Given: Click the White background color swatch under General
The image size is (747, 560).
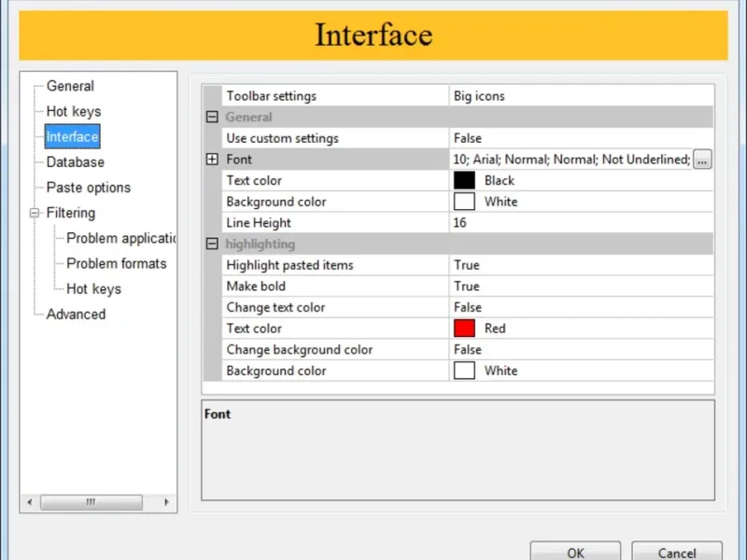Looking at the screenshot, I should point(464,202).
